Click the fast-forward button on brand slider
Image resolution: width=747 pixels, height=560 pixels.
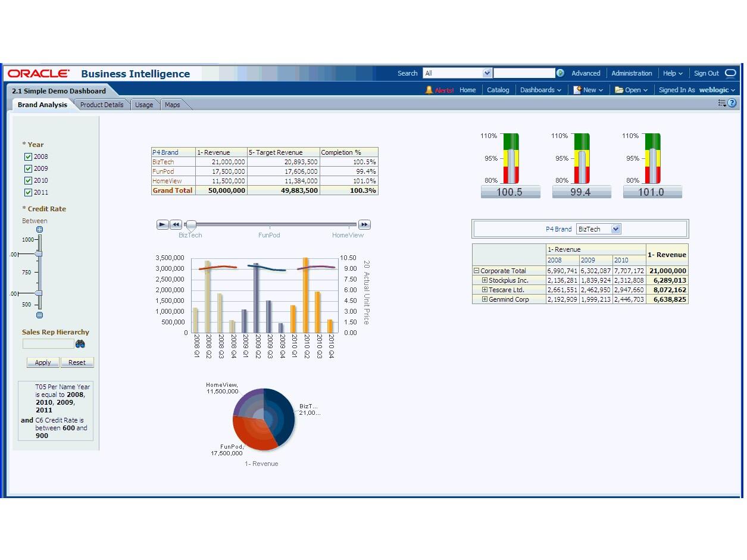pos(364,224)
